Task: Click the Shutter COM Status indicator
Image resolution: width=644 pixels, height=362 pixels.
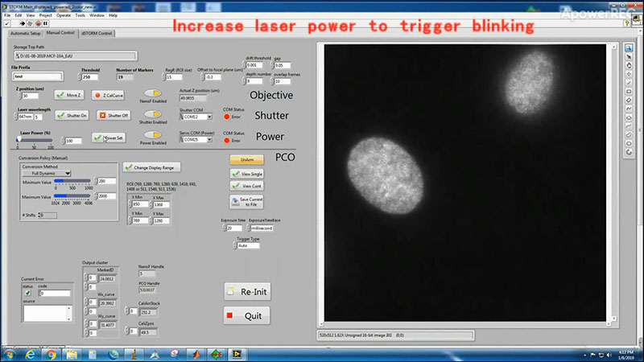Action: click(x=226, y=117)
